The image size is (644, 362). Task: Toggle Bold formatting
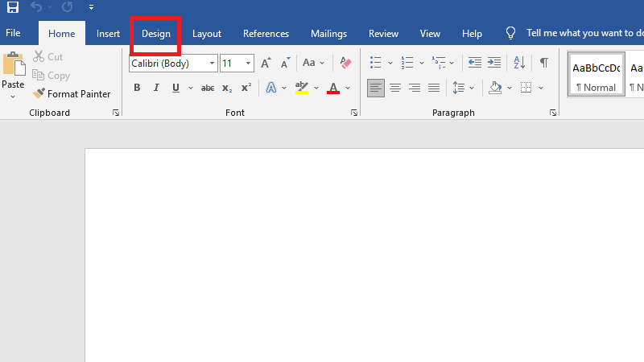click(x=137, y=88)
